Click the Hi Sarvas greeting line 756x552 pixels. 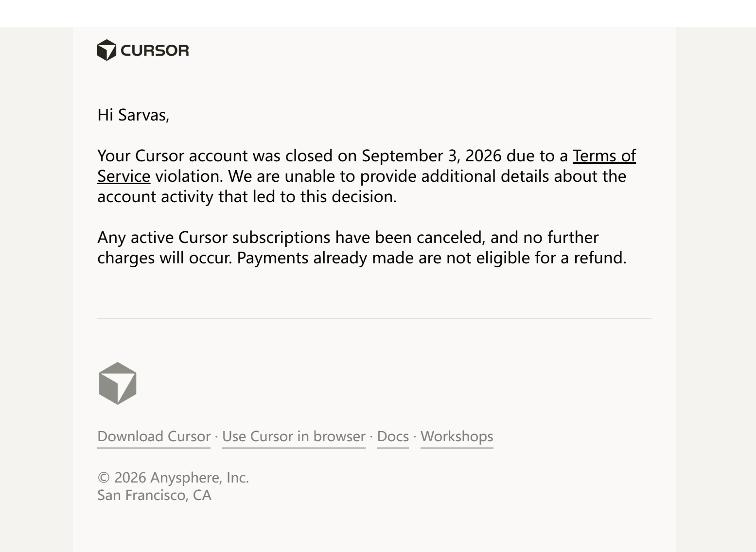click(x=133, y=115)
